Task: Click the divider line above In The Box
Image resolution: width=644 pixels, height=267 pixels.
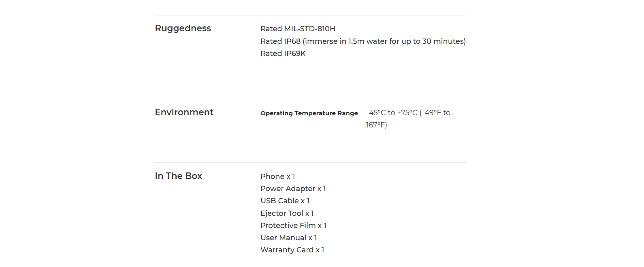Action: pos(310,162)
